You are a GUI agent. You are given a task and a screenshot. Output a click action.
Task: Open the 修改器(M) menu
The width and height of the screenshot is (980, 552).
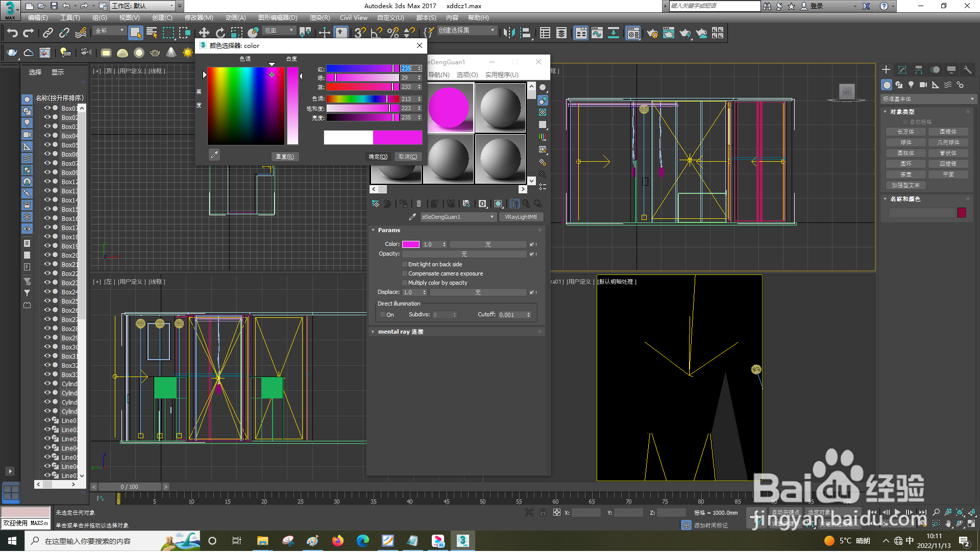pyautogui.click(x=199, y=18)
